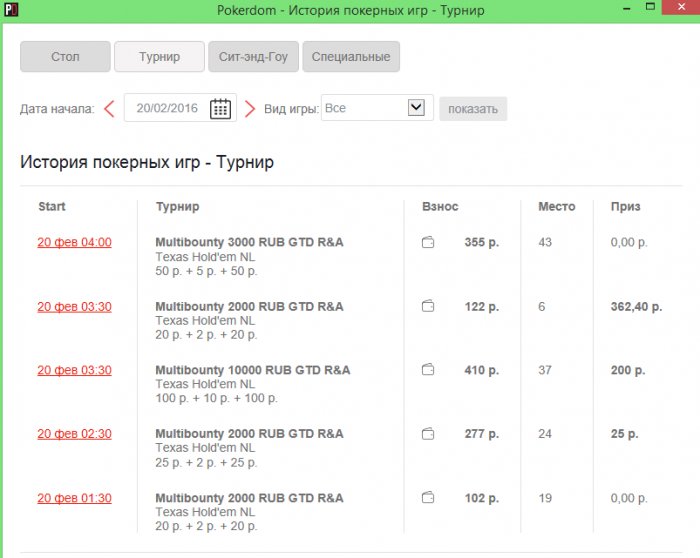This screenshot has width=700, height=558.
Task: Click the Место column header
Action: click(557, 206)
